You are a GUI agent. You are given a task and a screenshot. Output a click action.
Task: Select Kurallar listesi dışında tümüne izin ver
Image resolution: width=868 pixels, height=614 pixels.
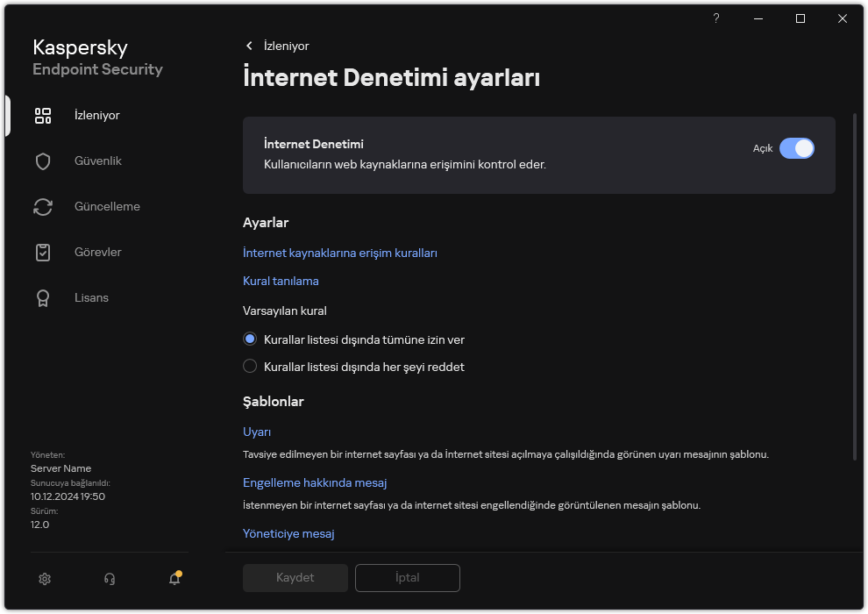250,339
